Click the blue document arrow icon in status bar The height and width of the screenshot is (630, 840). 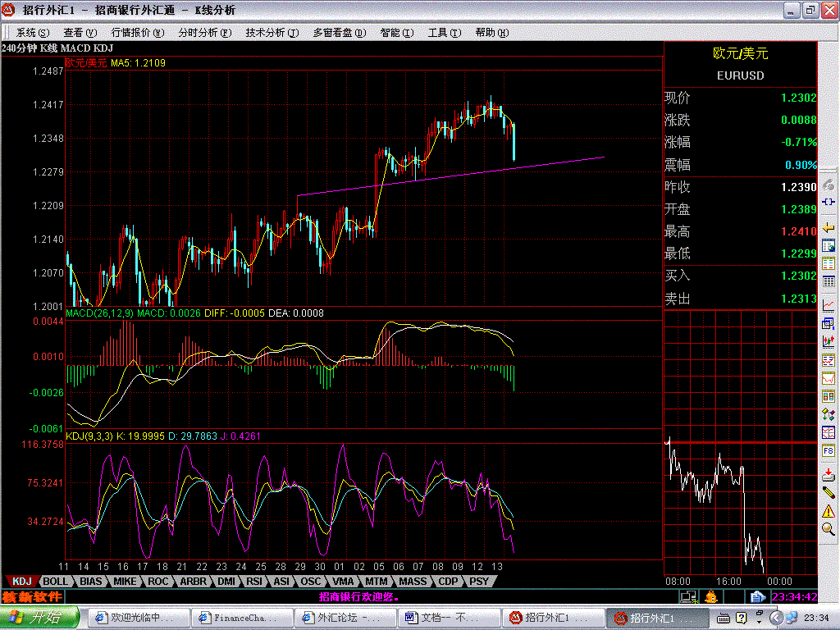(757, 596)
